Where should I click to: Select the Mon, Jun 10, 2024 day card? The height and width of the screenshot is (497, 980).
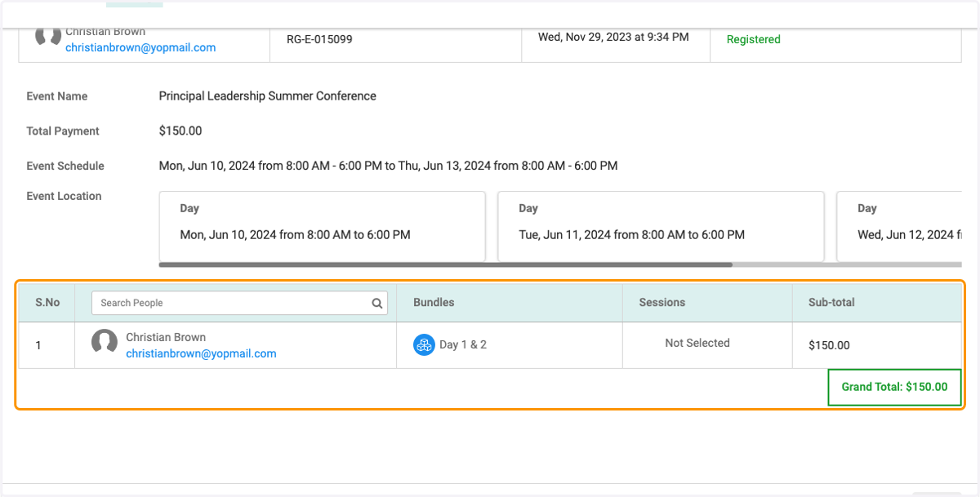pos(323,226)
